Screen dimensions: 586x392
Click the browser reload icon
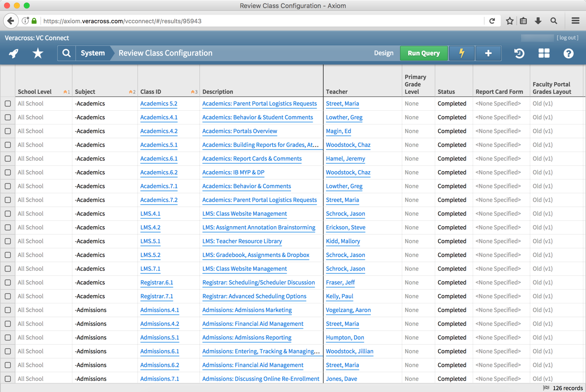tap(492, 21)
